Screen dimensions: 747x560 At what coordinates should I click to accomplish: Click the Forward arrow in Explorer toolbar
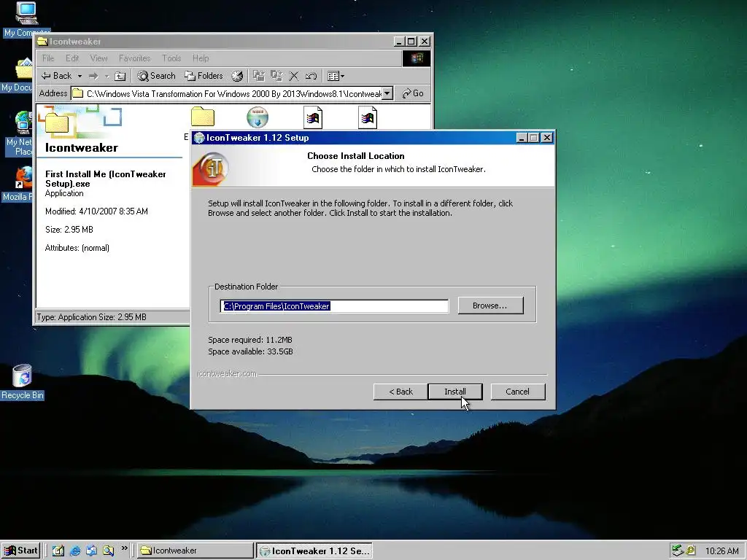point(93,76)
